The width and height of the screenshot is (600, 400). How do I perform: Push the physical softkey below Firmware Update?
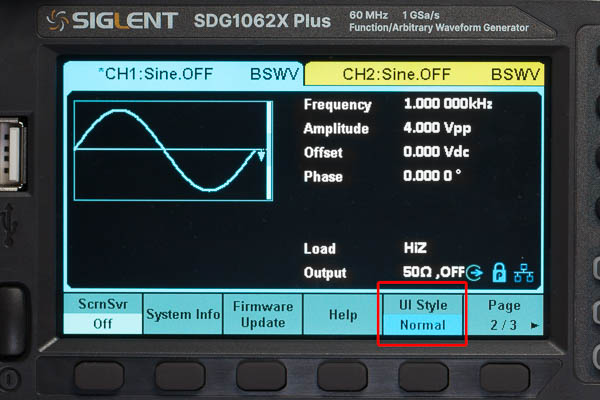coord(261,377)
